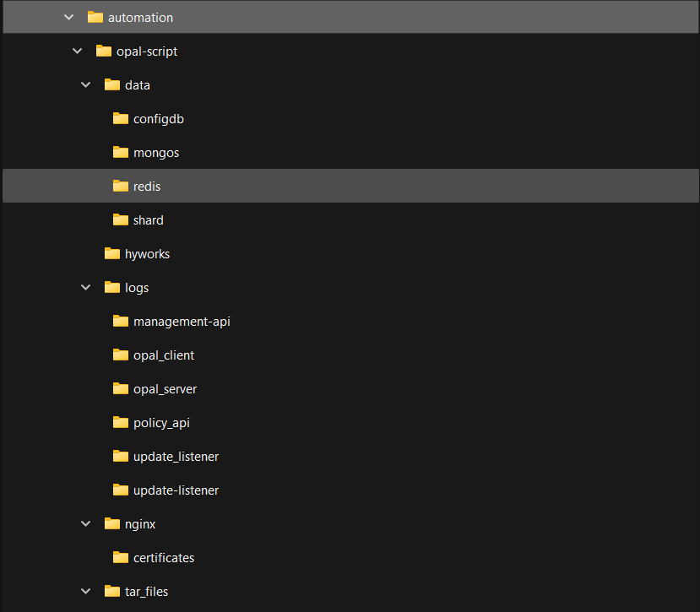Screen dimensions: 700x612
Task: Open the mongos folder label
Action: pos(156,153)
